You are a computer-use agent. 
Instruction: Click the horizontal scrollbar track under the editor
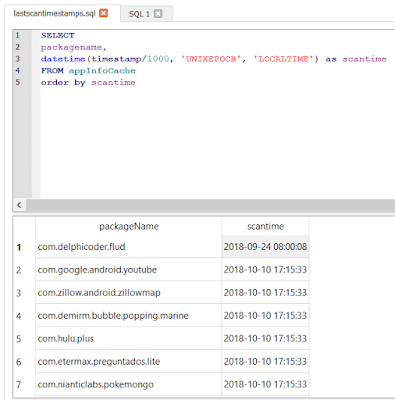(x=210, y=205)
